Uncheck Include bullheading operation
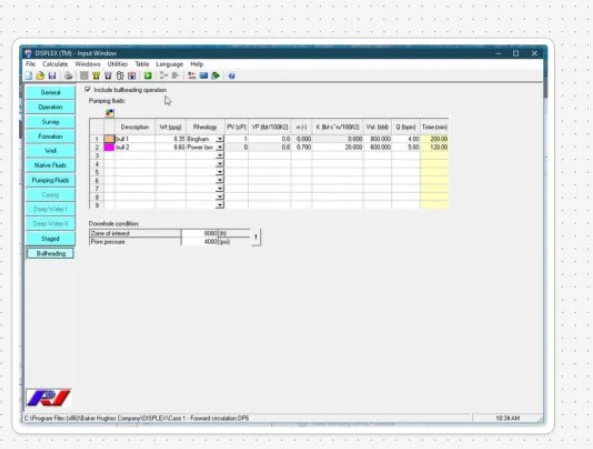The height and width of the screenshot is (449, 593). [87, 90]
